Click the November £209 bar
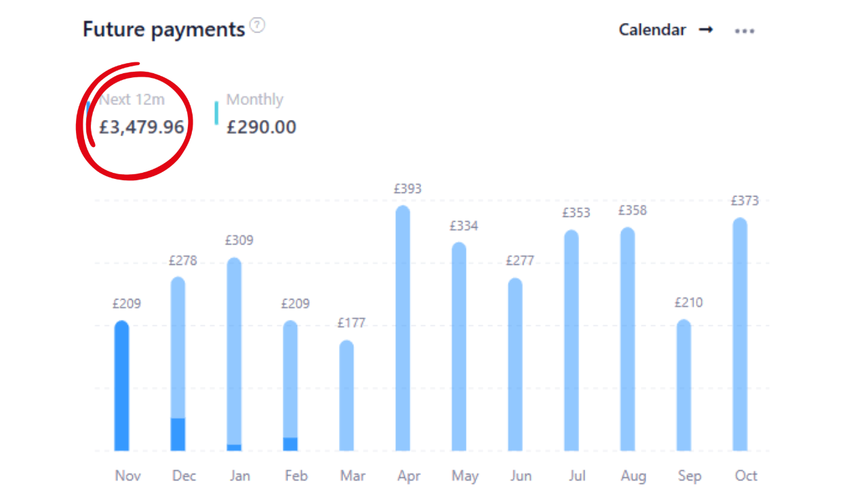The height and width of the screenshot is (488, 868). pos(121,386)
